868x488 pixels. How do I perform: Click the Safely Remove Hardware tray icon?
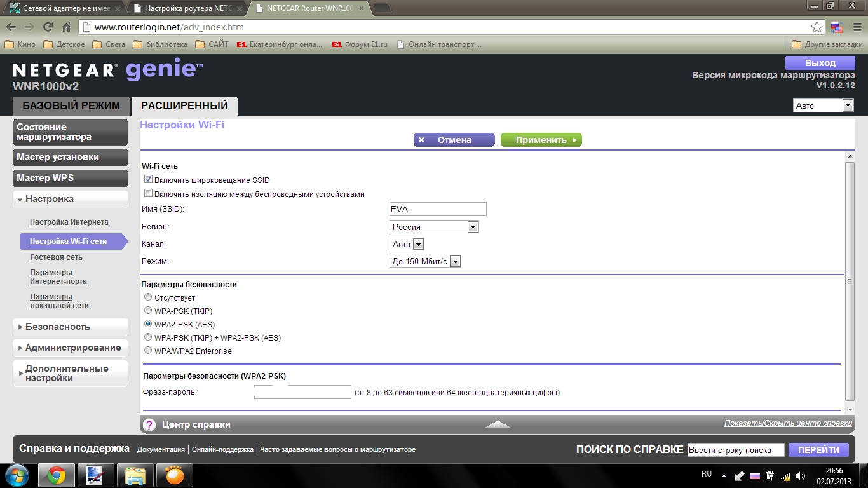740,475
